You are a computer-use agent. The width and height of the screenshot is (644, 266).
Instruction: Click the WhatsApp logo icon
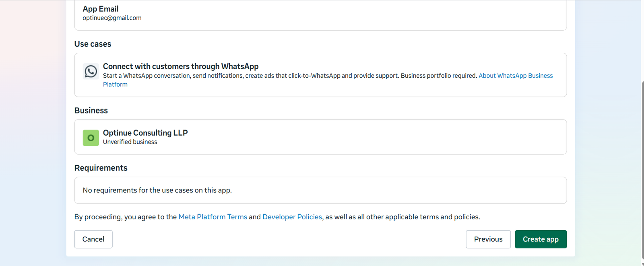[91, 72]
